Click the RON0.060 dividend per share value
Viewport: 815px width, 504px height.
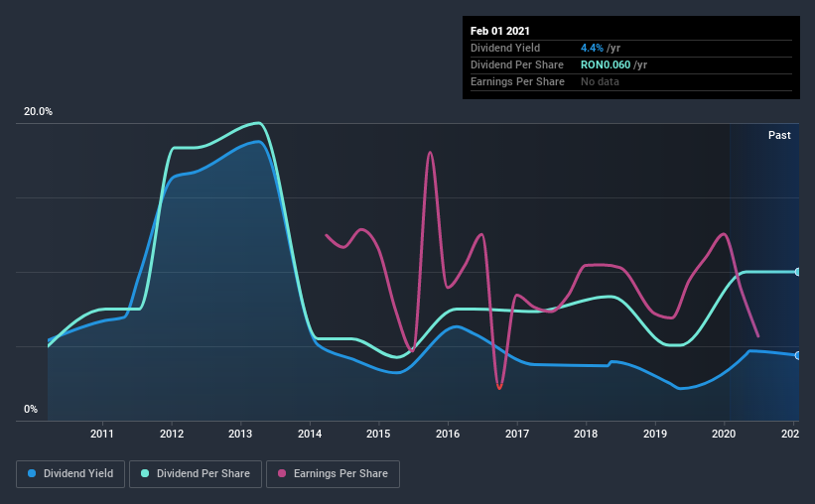(x=606, y=64)
